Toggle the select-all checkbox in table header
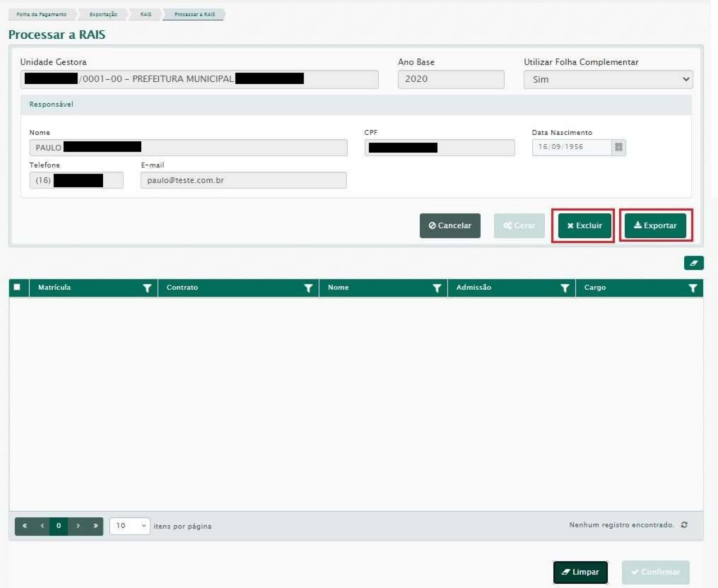This screenshot has height=588, width=718. (17, 287)
